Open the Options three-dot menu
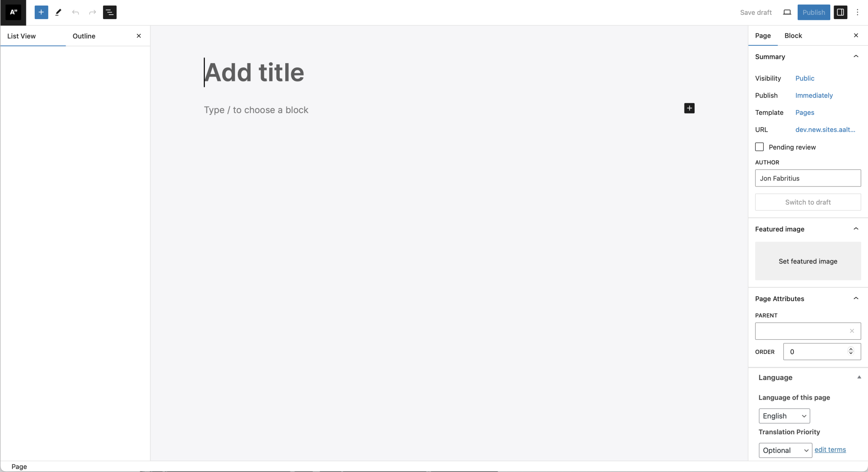 (857, 12)
